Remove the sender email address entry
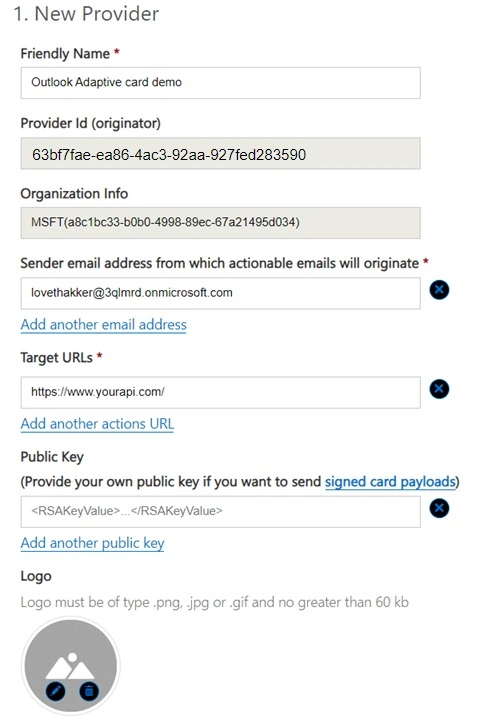 click(x=439, y=290)
